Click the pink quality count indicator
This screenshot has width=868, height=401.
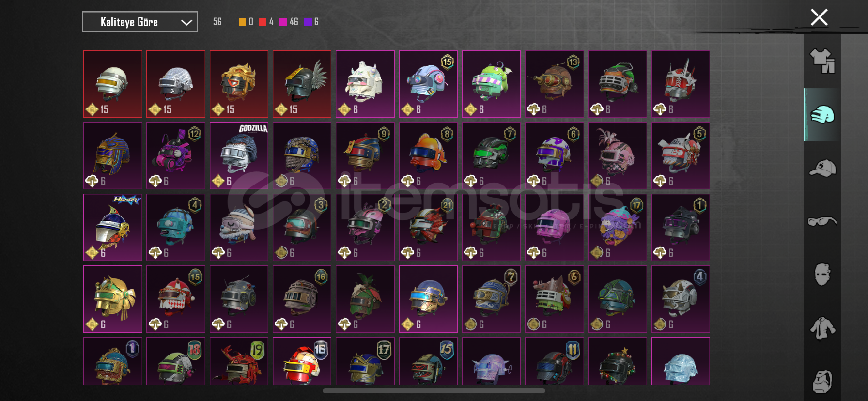288,22
